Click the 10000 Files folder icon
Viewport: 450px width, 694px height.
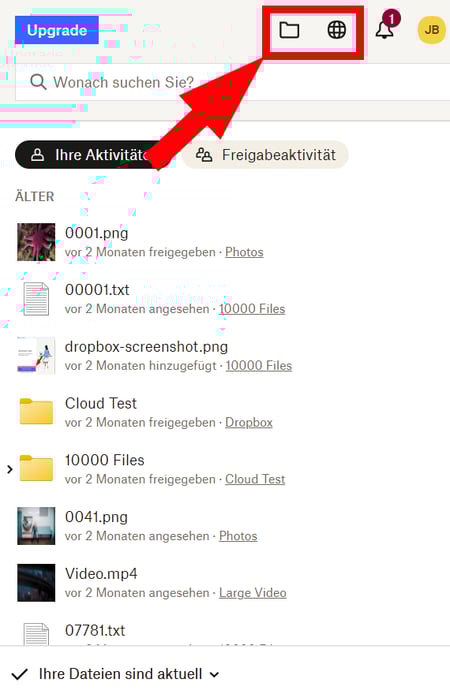point(36,468)
